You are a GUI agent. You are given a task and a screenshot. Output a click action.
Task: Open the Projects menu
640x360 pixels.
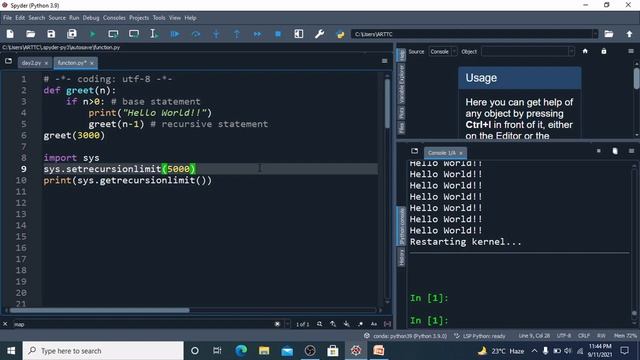139,18
